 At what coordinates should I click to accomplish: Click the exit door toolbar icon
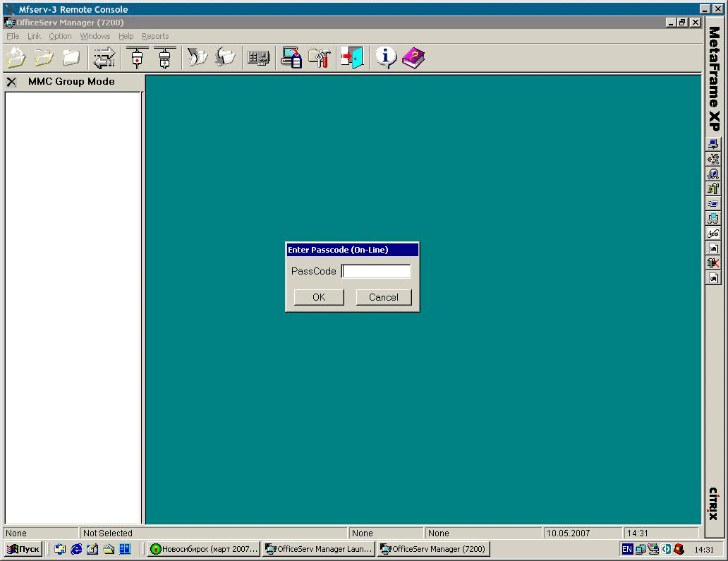(x=353, y=58)
